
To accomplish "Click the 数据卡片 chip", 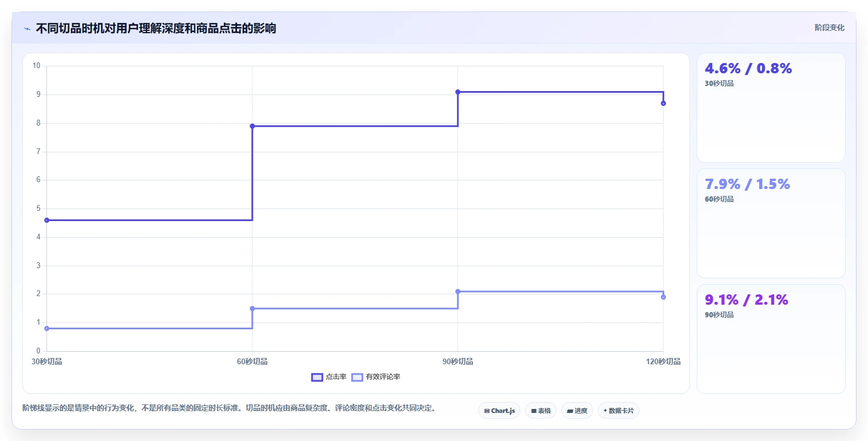I will [x=618, y=411].
